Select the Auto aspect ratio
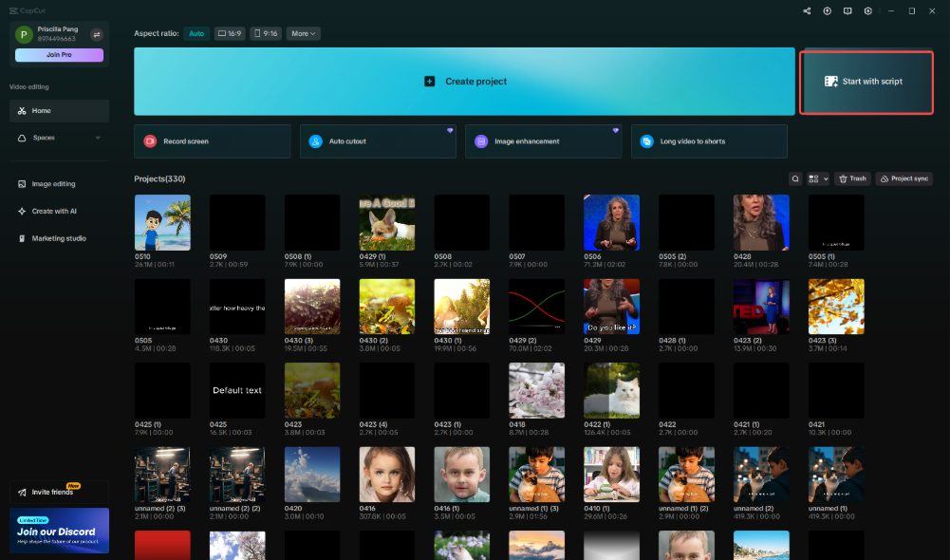 196,33
